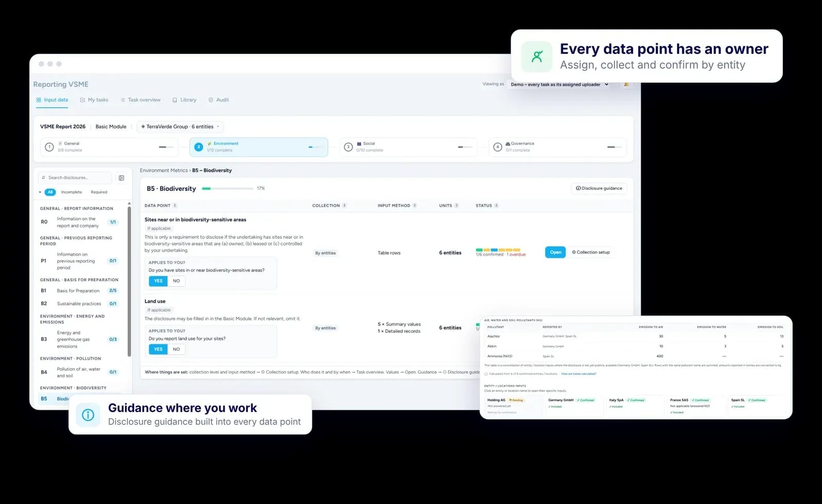Filter disclosures by Incomplete

pos(71,192)
